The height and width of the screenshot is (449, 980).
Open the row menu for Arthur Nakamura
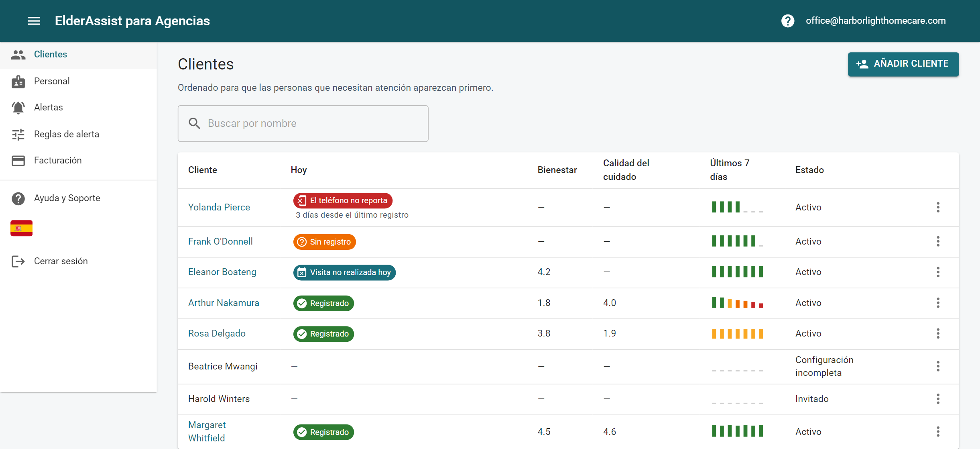coord(938,303)
